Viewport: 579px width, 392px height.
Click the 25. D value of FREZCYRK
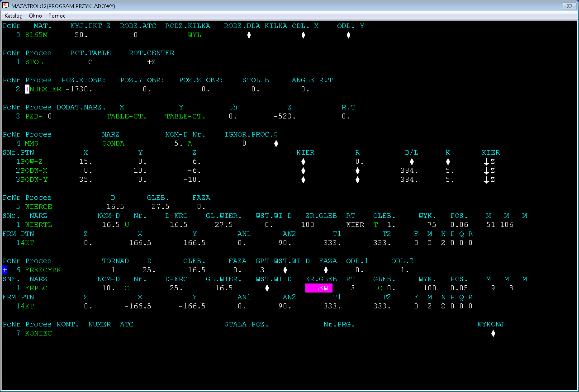pos(149,270)
